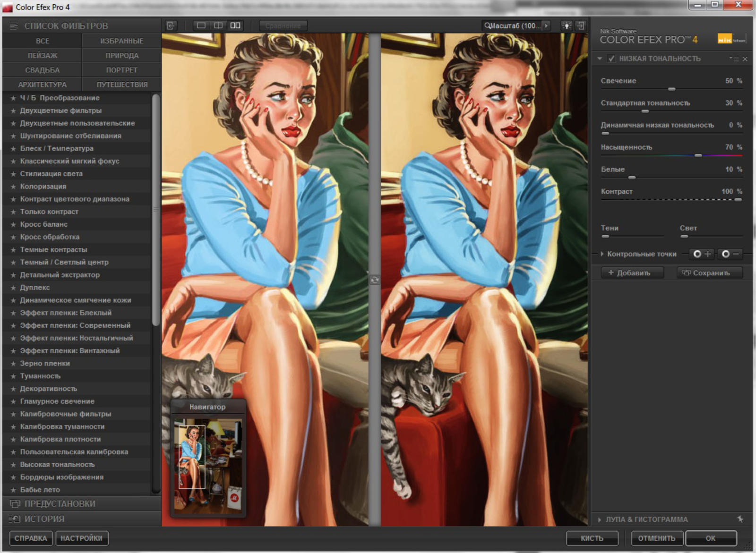Switch to split preview view
Viewport: 756px width, 553px height.
click(218, 26)
